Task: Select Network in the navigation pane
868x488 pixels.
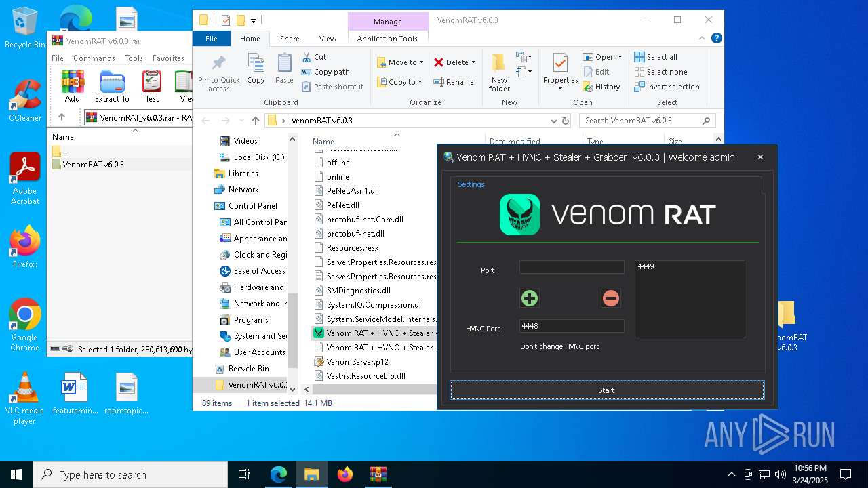Action: [x=236, y=190]
